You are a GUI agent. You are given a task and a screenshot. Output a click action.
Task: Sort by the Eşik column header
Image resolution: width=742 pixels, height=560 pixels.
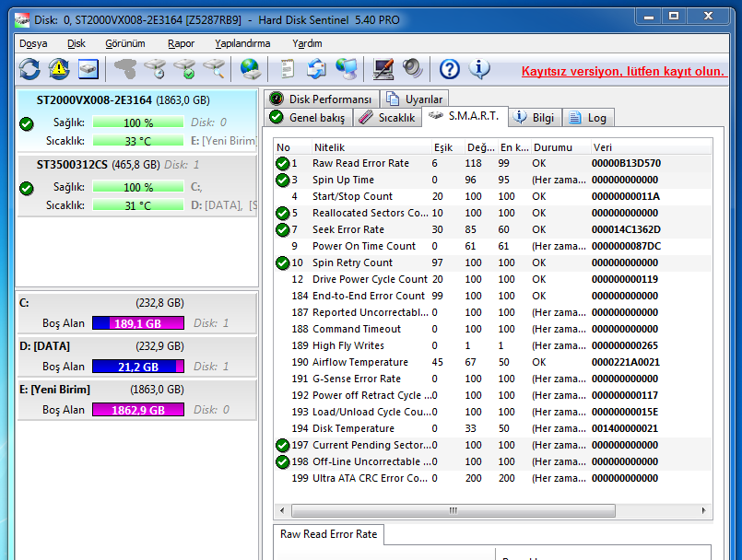click(x=448, y=147)
